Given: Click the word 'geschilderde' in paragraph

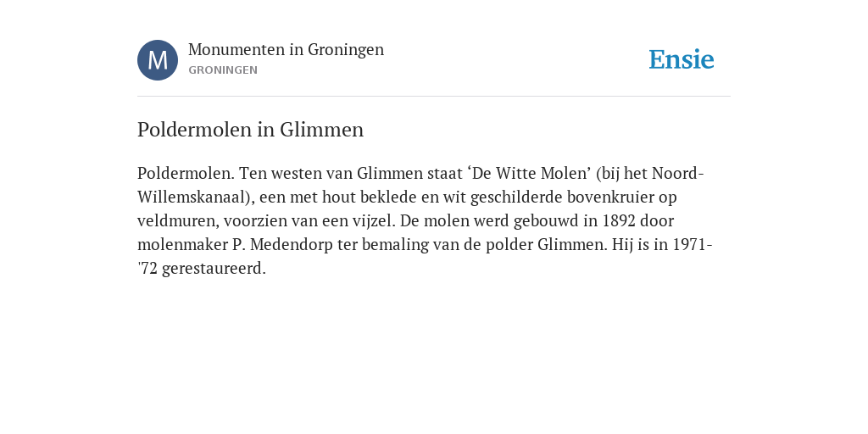Looking at the screenshot, I should [x=516, y=197].
